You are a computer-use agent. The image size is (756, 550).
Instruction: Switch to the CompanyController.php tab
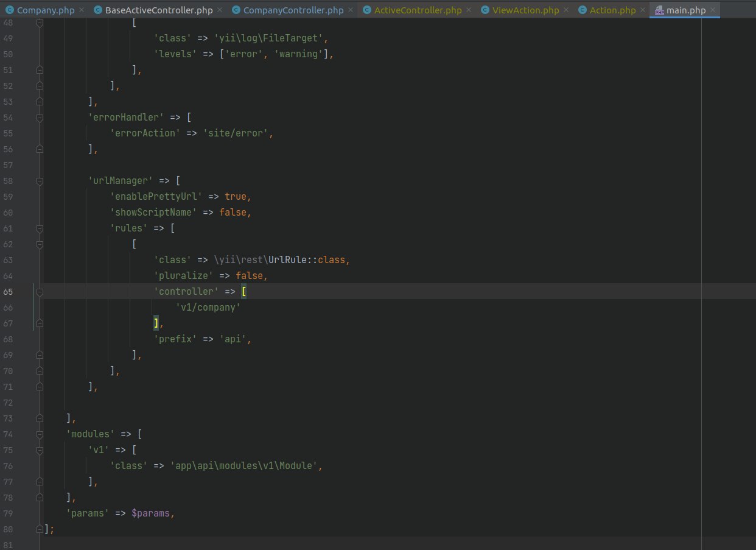click(x=293, y=10)
